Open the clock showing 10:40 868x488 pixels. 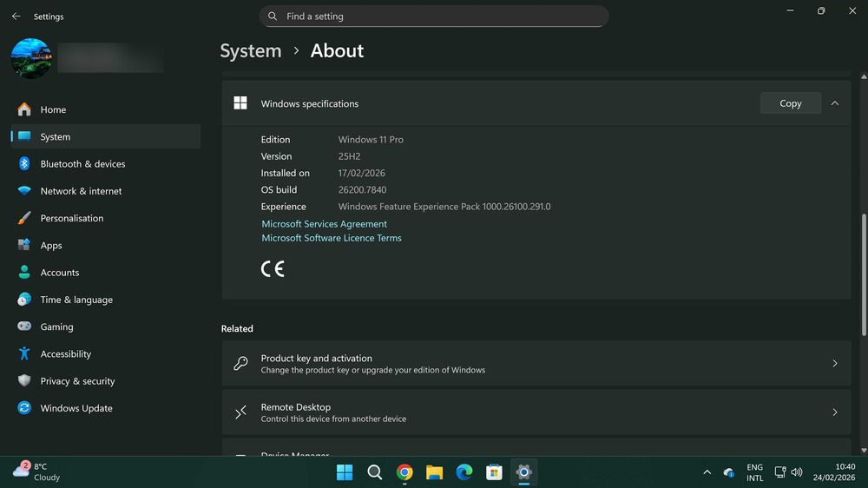click(834, 472)
